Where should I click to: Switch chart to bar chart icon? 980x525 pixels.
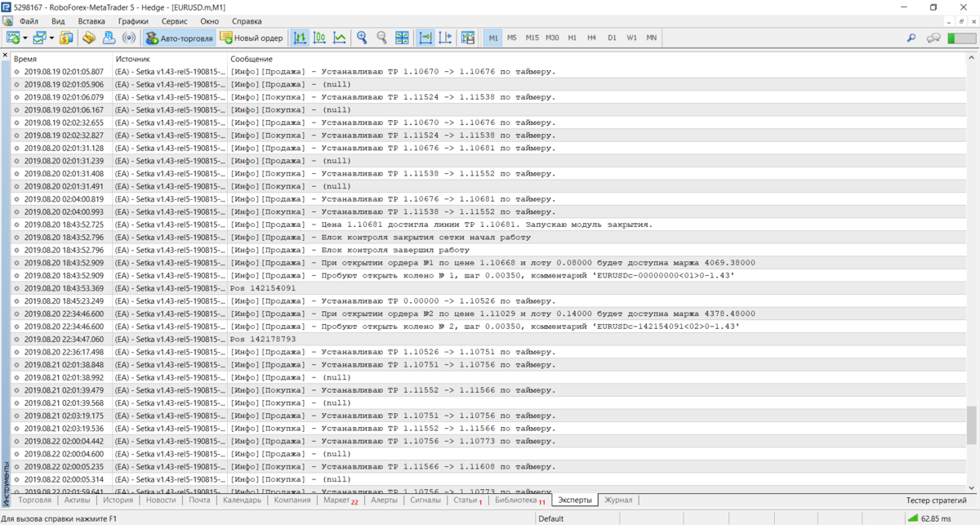click(301, 38)
